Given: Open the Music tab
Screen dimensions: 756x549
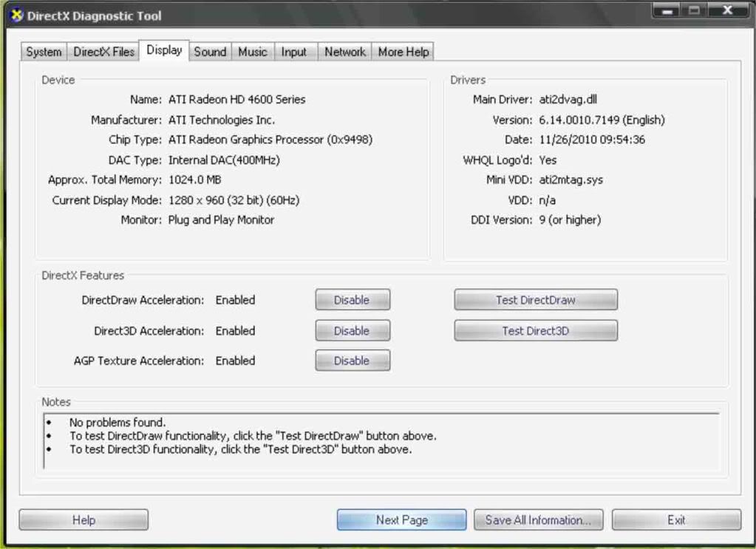Looking at the screenshot, I should click(253, 52).
